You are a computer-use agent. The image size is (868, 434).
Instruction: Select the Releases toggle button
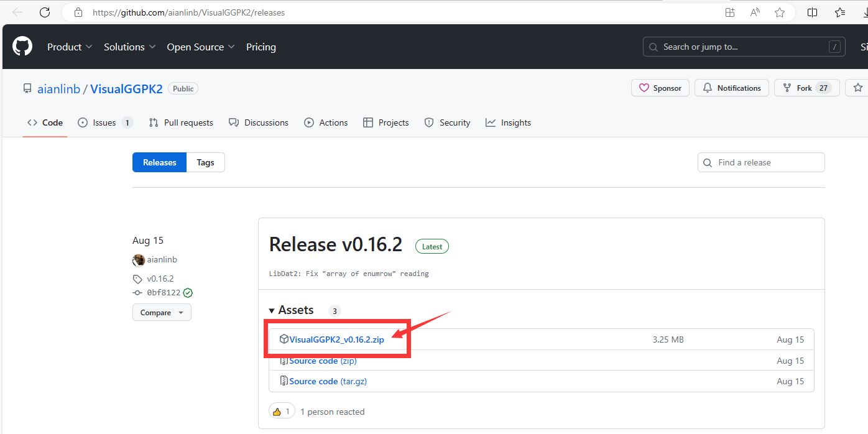(x=160, y=162)
